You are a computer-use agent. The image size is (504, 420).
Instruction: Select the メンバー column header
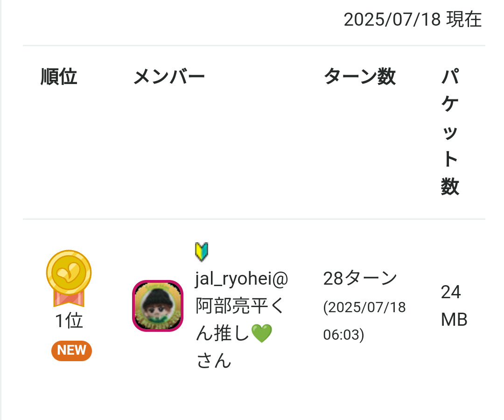click(x=169, y=77)
